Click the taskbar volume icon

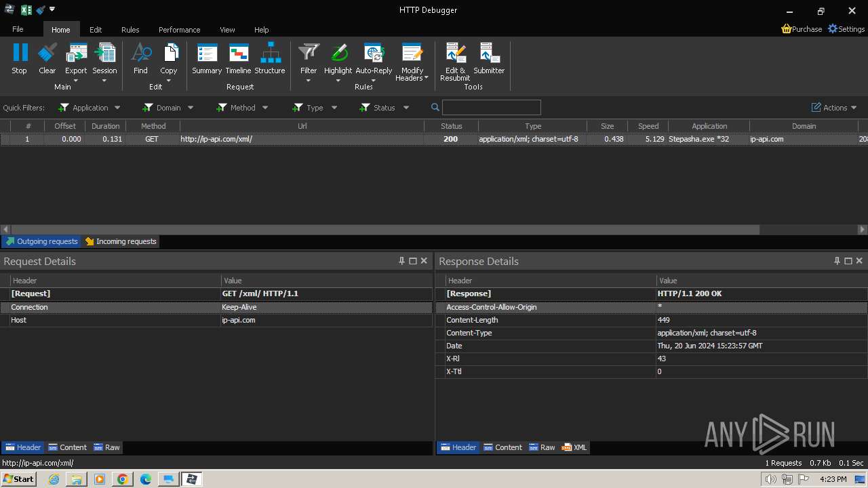coord(770,479)
